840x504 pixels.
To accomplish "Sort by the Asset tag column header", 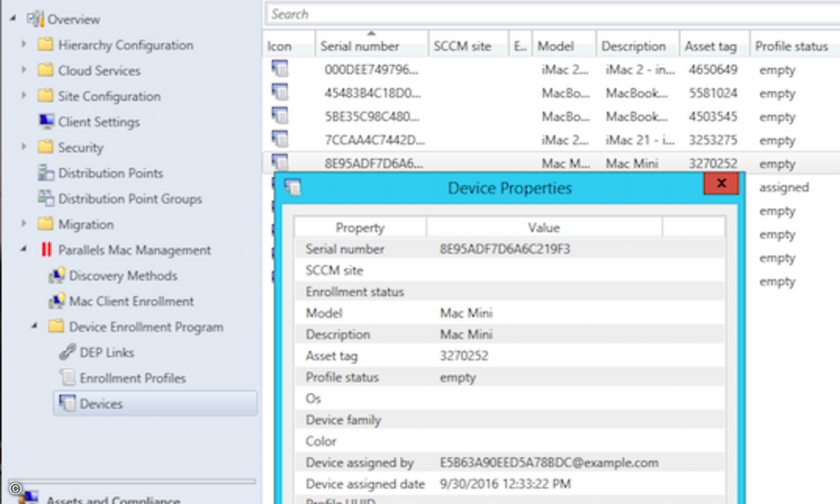I will (x=715, y=46).
